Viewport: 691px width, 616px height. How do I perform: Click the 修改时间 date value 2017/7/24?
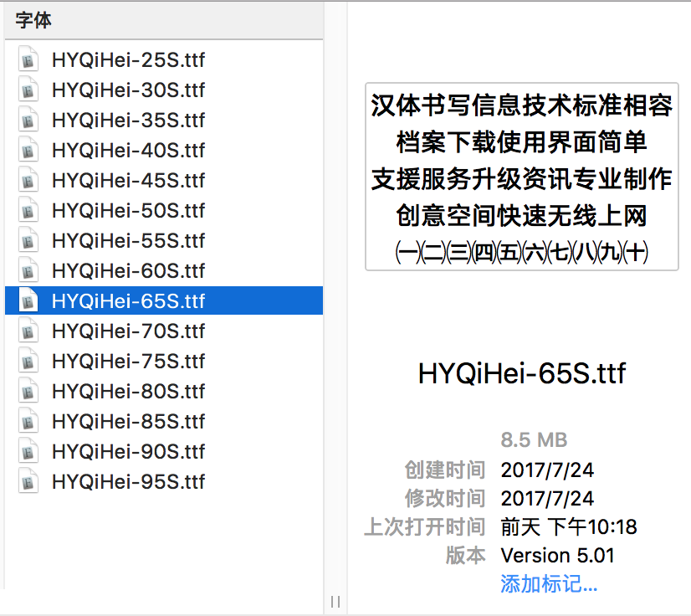tap(547, 499)
